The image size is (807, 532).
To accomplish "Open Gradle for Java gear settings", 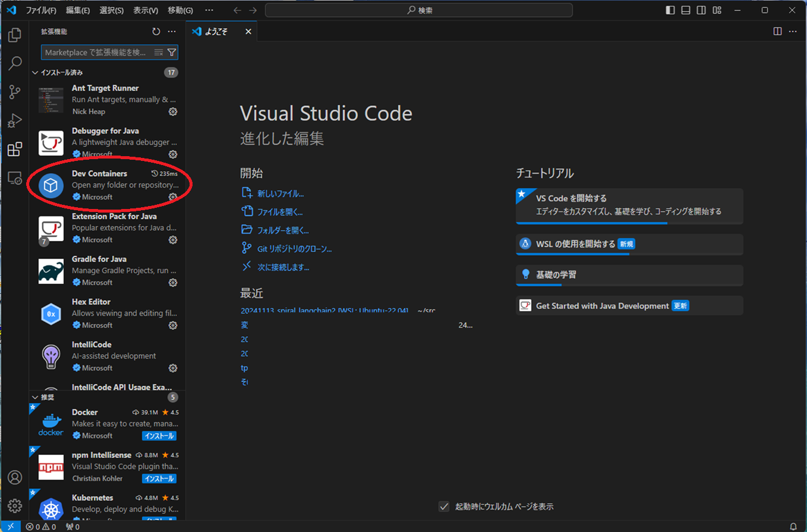I will [x=173, y=283].
